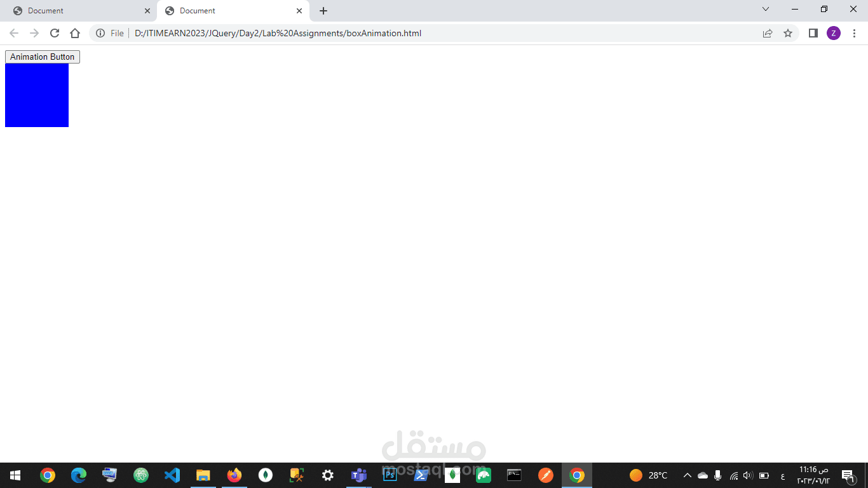Toggle the microphone in the system tray
The image size is (868, 488).
tap(718, 475)
